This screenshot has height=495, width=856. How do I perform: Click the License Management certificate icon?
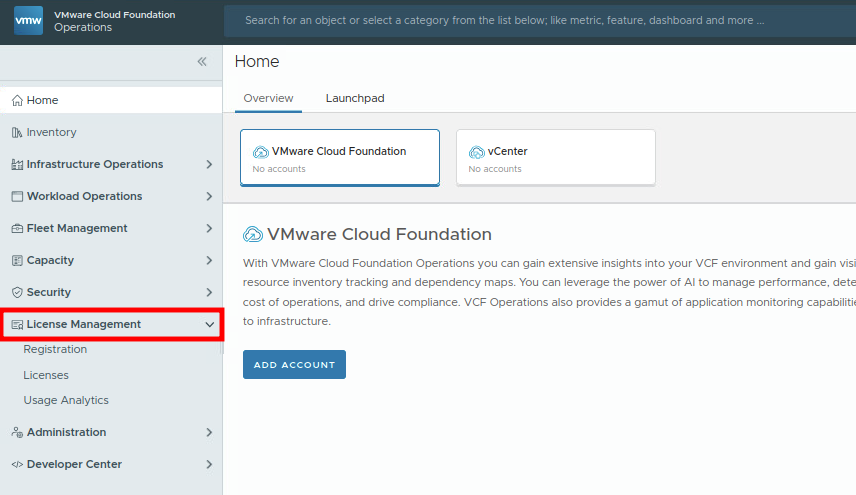17,325
